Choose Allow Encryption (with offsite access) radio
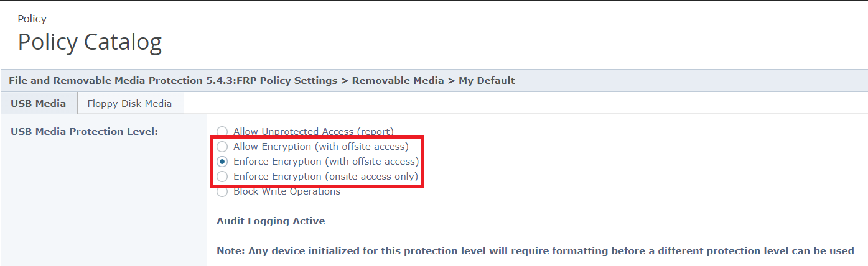The width and height of the screenshot is (868, 266). click(x=222, y=147)
